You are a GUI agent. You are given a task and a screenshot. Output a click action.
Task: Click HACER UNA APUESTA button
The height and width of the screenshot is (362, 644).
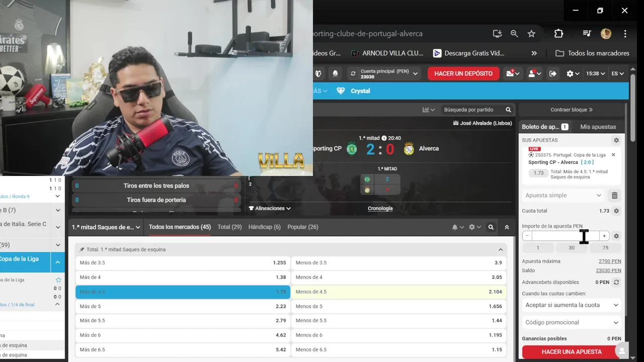coord(572,352)
